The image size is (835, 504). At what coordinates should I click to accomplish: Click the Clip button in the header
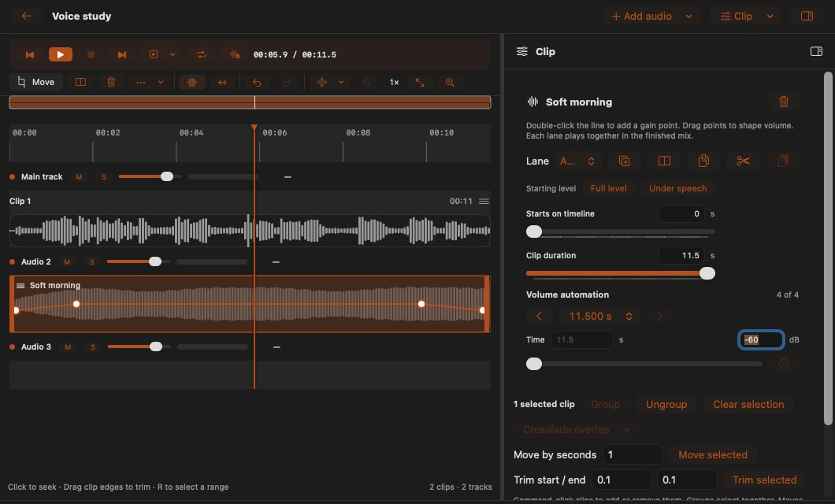737,16
